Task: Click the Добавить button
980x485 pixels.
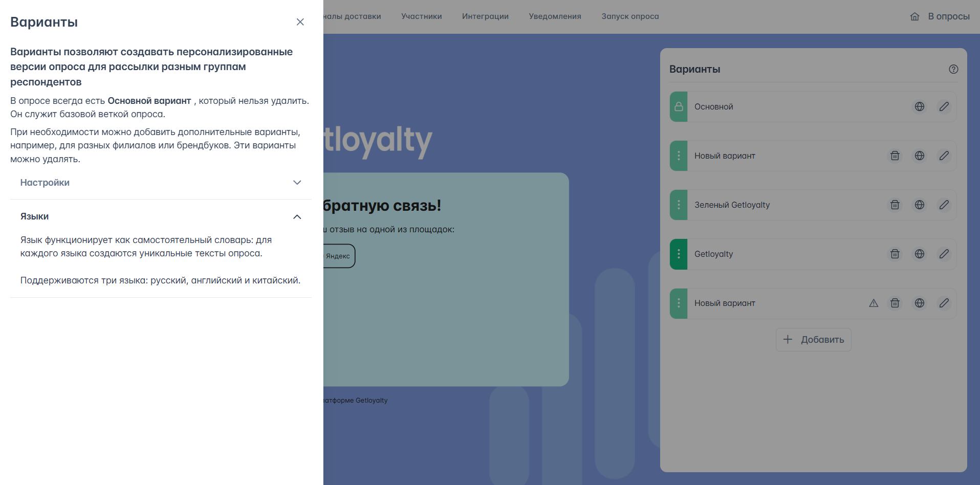Action: click(814, 340)
